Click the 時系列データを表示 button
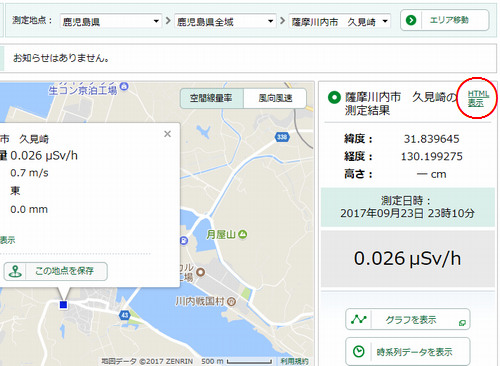This screenshot has width=500, height=366. coord(408,351)
